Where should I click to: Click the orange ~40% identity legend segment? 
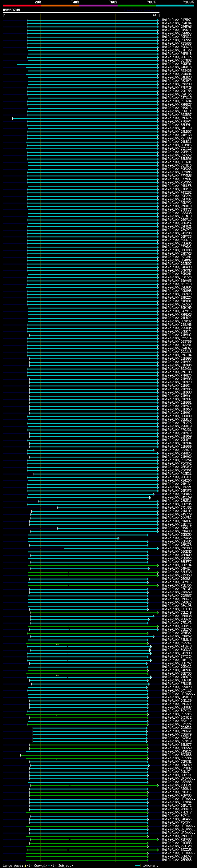[60, 6]
